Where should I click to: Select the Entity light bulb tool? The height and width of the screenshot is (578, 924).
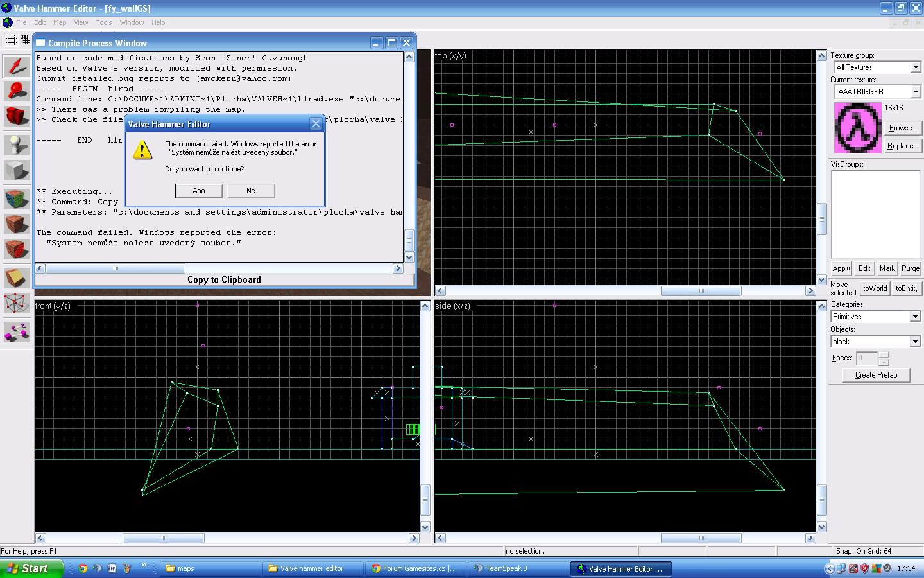17,145
